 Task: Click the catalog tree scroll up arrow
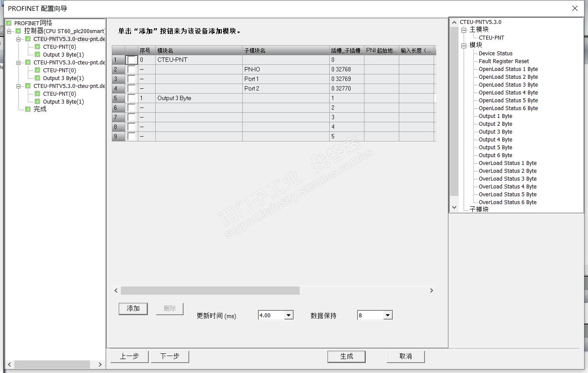pyautogui.click(x=454, y=22)
